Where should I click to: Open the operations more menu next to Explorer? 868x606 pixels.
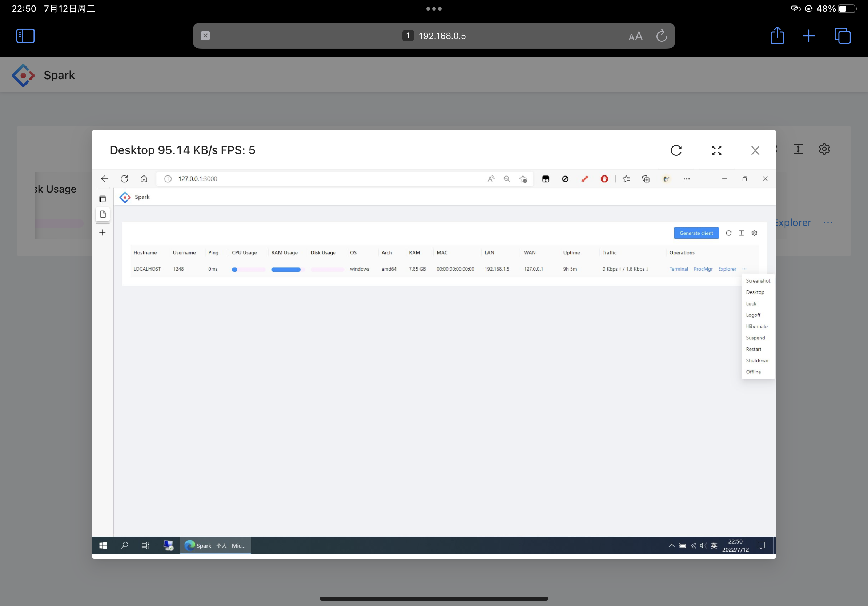(744, 269)
